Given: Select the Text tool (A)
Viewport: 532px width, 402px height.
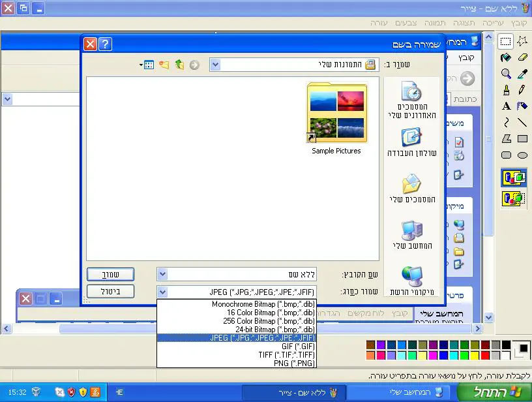Looking at the screenshot, I should click(506, 106).
